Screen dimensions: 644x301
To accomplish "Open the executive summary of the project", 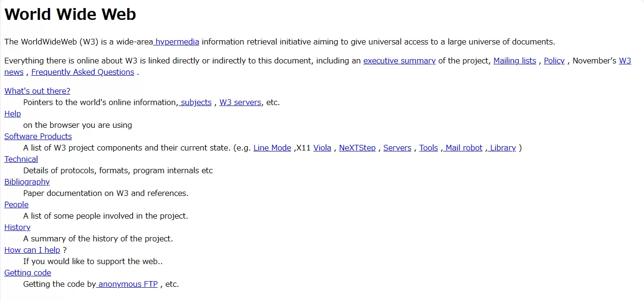I will (399, 61).
